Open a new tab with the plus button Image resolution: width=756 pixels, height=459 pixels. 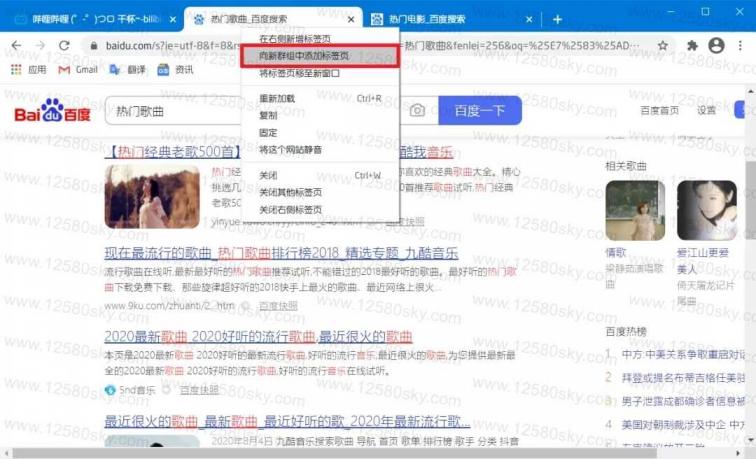click(x=557, y=19)
